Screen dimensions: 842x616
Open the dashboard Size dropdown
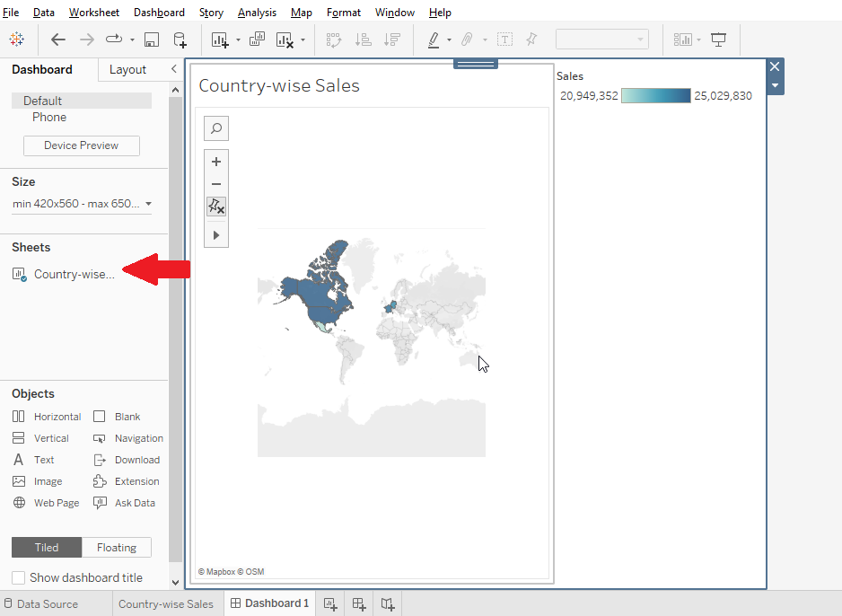(x=82, y=204)
